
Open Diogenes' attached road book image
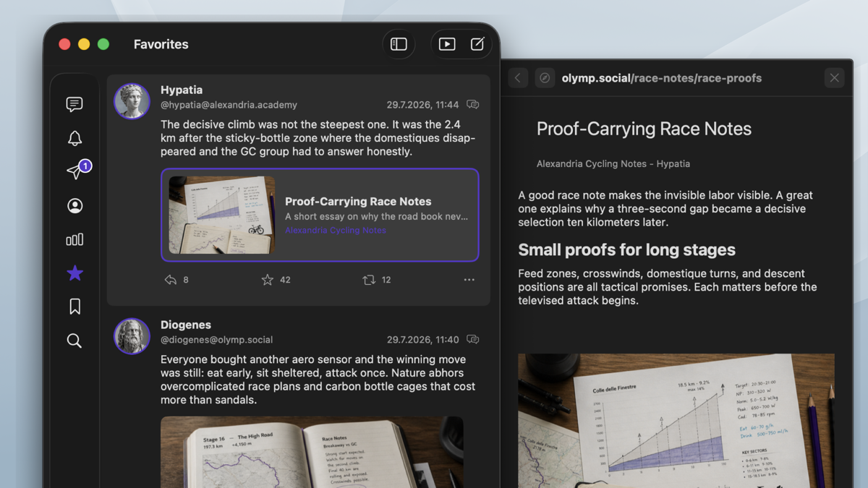click(x=312, y=452)
